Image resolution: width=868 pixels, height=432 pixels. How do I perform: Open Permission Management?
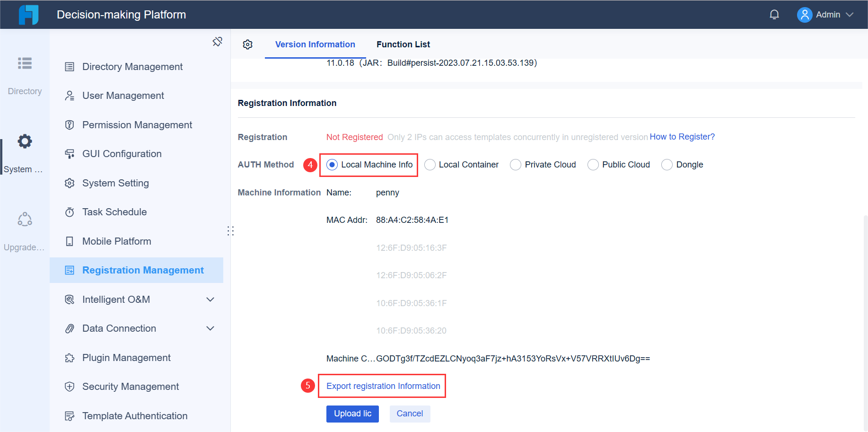(137, 124)
